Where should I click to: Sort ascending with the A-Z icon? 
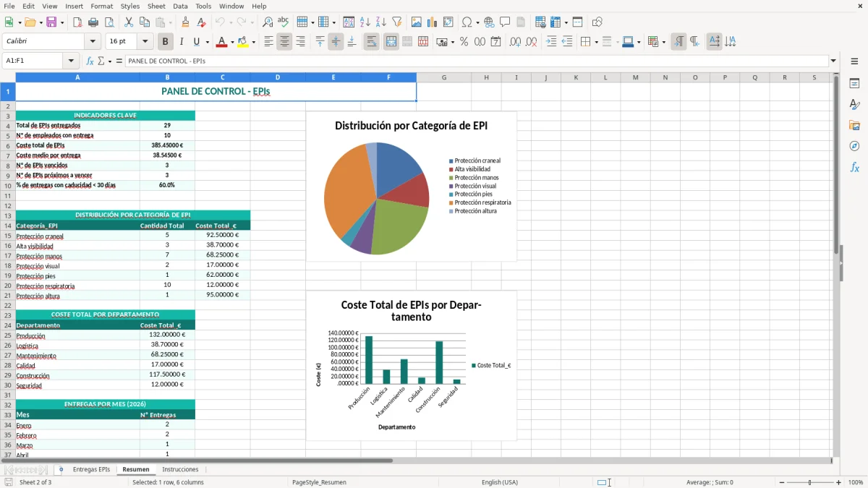point(365,22)
